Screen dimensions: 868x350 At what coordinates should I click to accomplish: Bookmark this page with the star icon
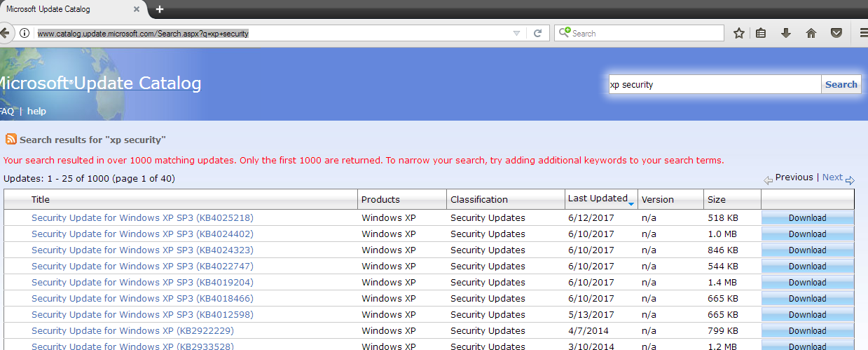coord(738,33)
